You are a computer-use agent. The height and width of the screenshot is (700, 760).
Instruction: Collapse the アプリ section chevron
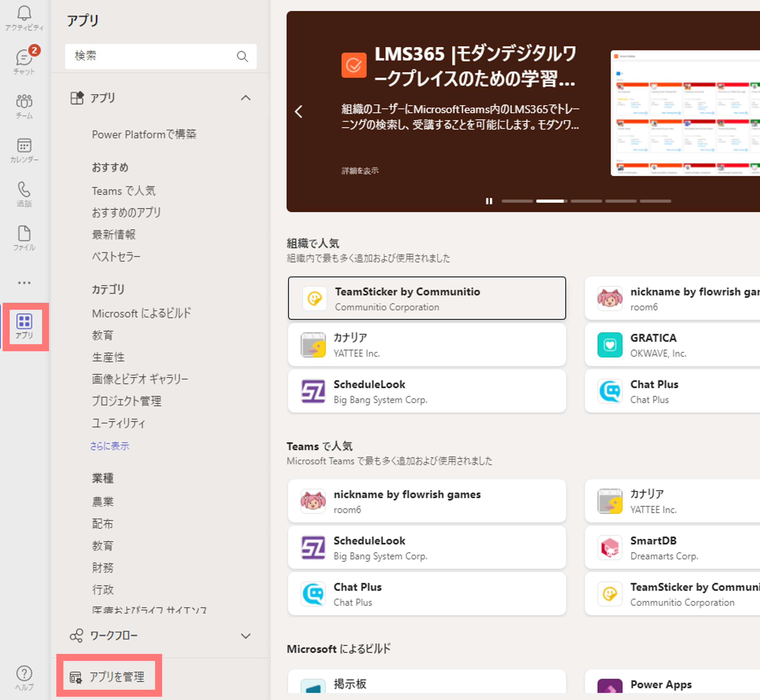[246, 98]
